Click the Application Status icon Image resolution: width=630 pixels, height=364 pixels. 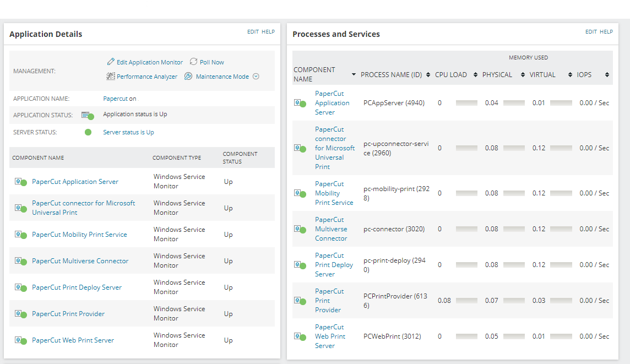[88, 116]
